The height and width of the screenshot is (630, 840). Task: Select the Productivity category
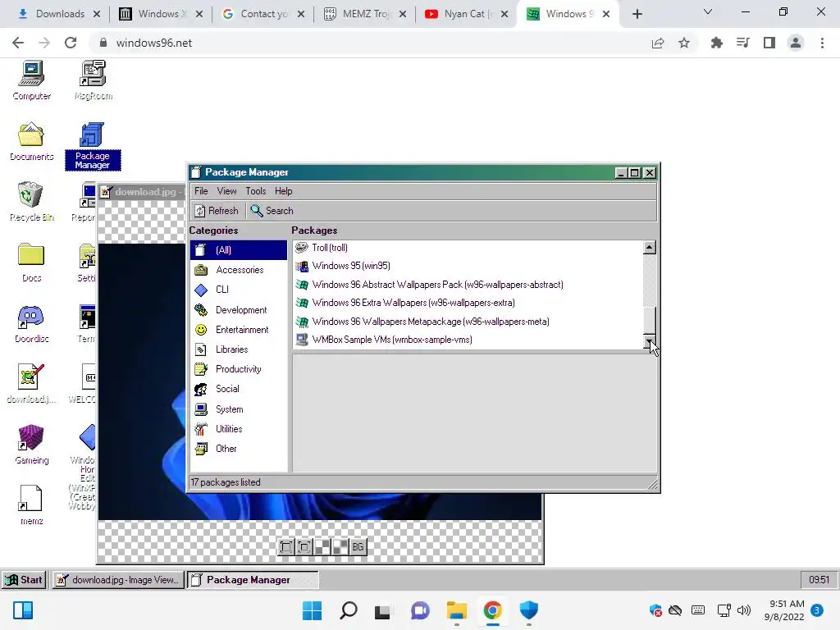239,370
